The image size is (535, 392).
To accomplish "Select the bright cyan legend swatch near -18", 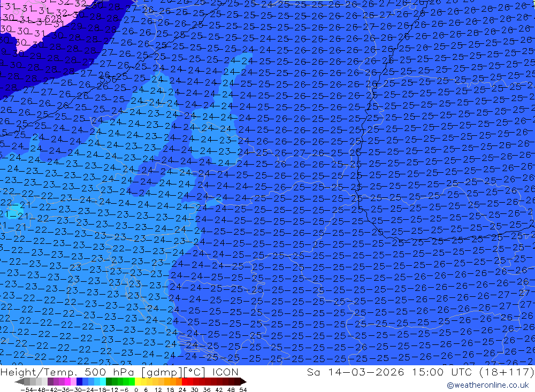I will pos(103,381).
